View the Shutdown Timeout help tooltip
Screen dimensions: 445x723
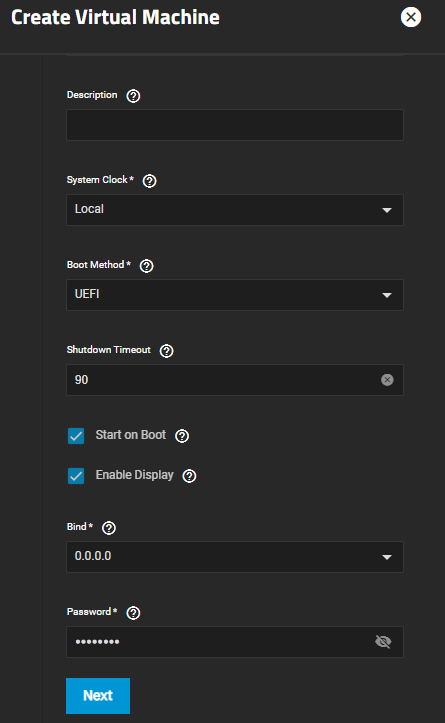click(x=166, y=351)
